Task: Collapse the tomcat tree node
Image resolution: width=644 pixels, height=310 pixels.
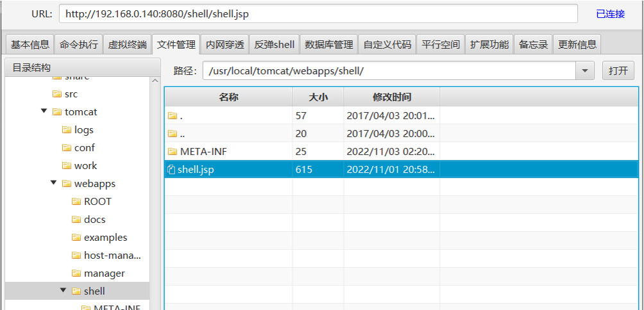Action: [x=44, y=111]
